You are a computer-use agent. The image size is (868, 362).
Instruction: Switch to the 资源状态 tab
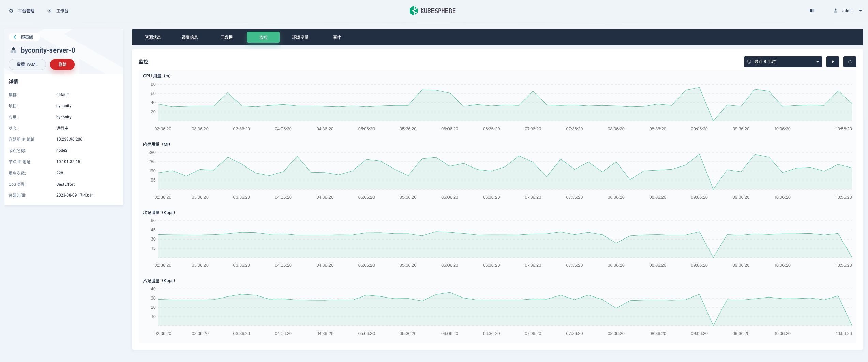click(x=153, y=38)
